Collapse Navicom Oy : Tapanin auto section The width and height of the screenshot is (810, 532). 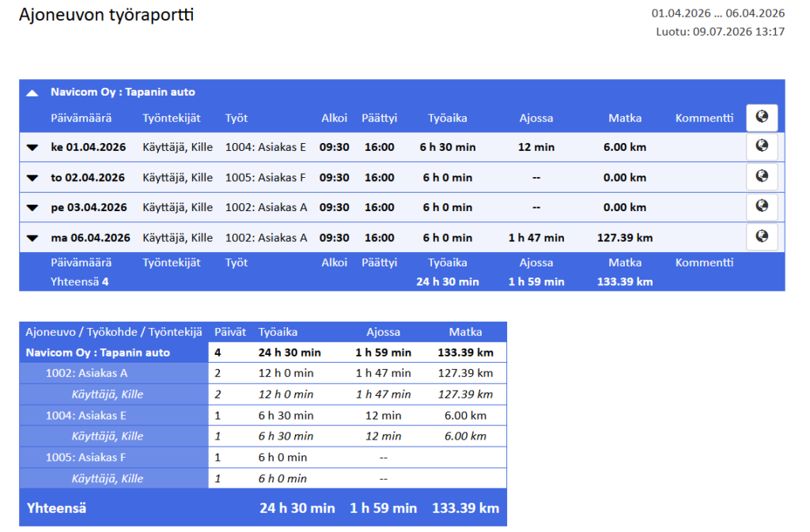32,92
